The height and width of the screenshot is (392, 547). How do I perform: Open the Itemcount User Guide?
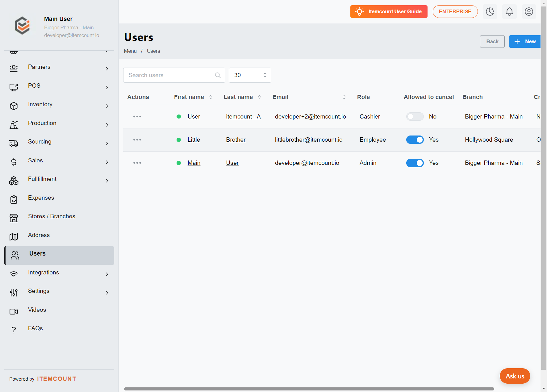(x=389, y=12)
